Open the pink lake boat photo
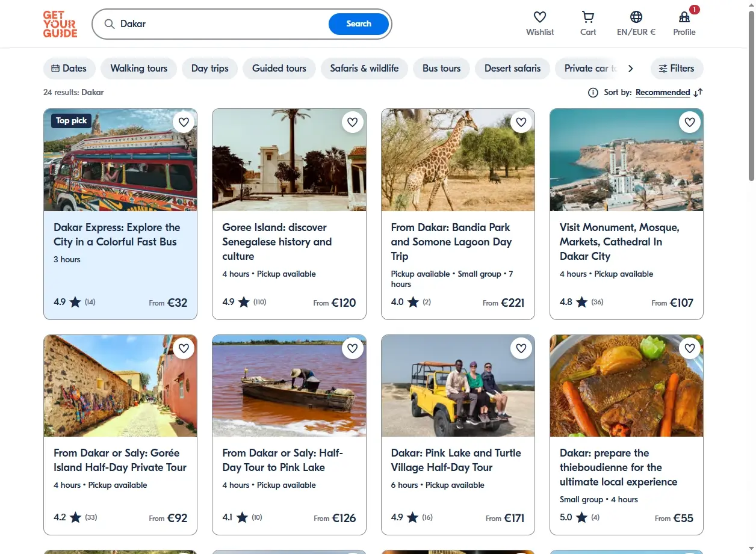 (x=289, y=386)
